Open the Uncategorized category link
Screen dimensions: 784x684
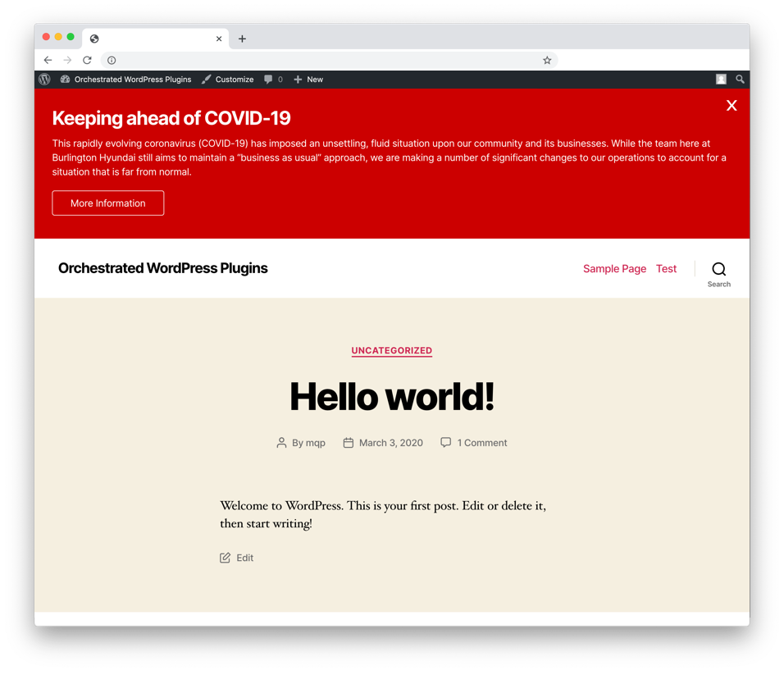(x=391, y=350)
